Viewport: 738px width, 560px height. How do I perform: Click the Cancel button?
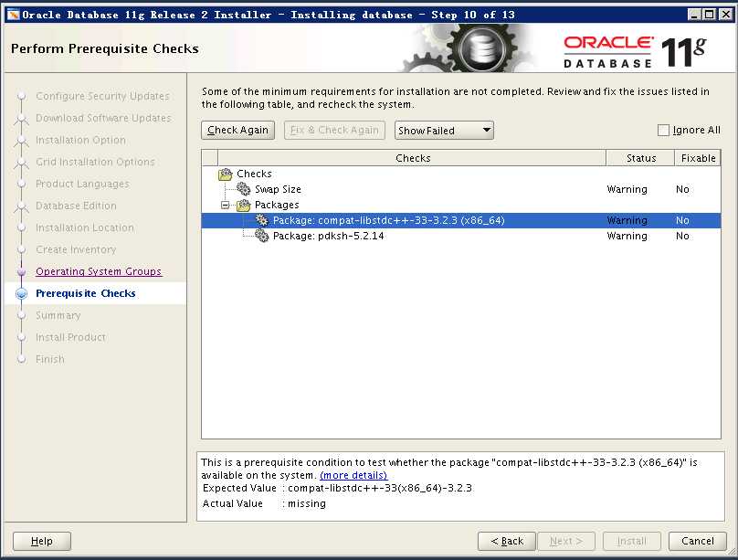click(x=698, y=541)
